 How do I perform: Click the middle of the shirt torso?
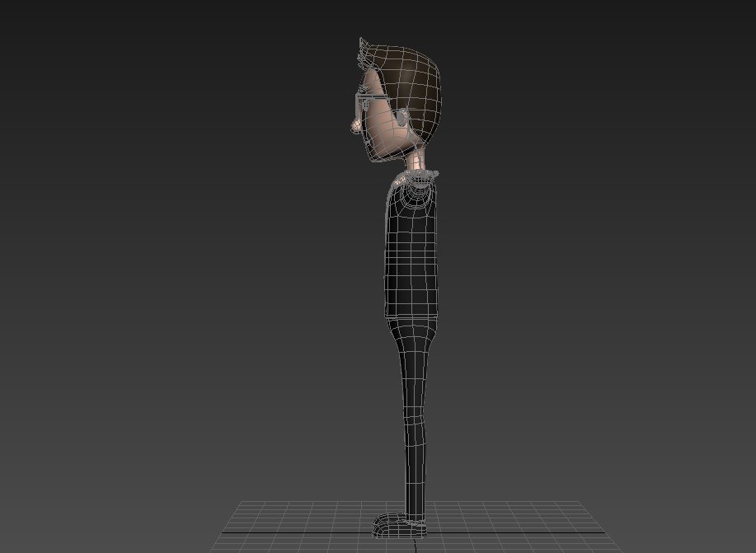410,255
